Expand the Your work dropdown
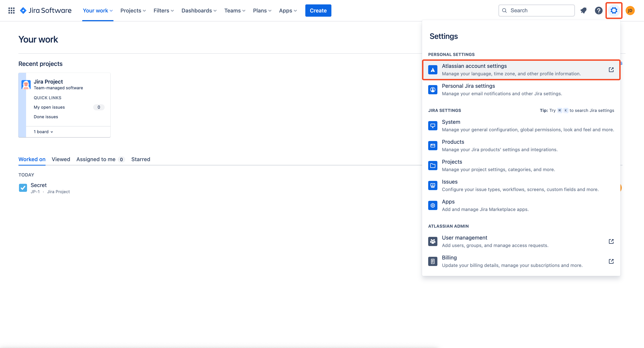The width and height of the screenshot is (644, 348). pos(98,11)
